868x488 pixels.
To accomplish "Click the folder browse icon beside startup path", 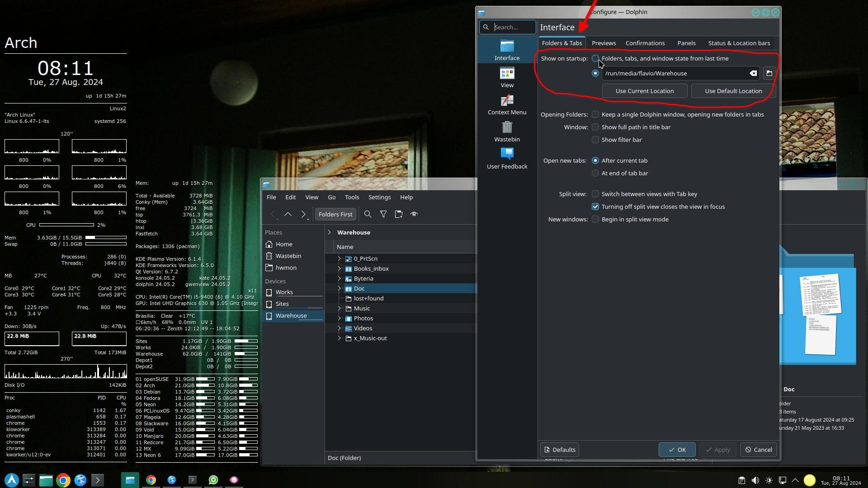I will pyautogui.click(x=769, y=73).
